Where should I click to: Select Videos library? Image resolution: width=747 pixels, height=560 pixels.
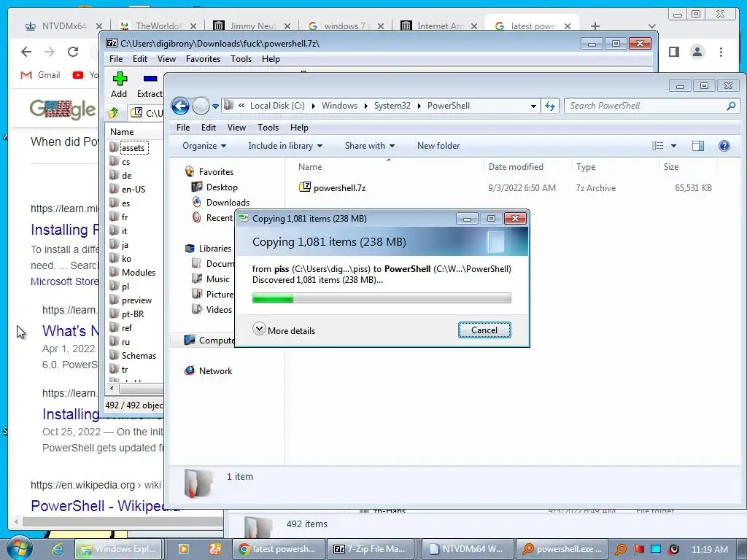(212, 309)
